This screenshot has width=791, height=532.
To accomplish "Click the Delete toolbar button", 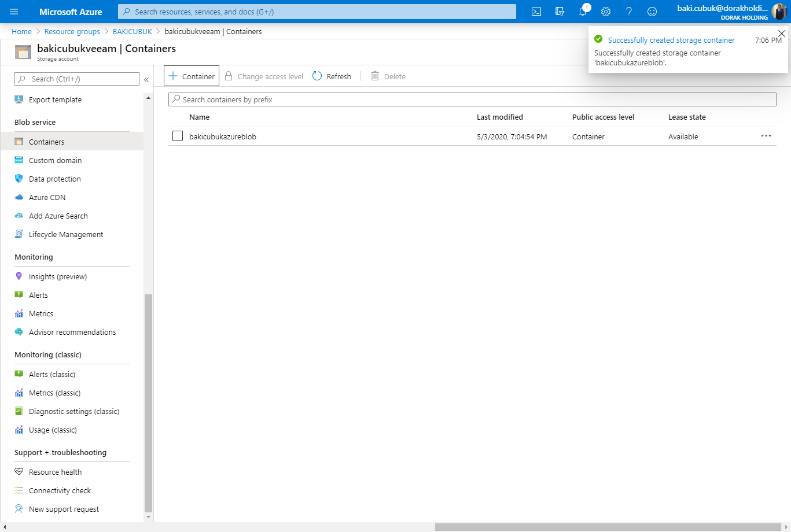I will coord(388,76).
